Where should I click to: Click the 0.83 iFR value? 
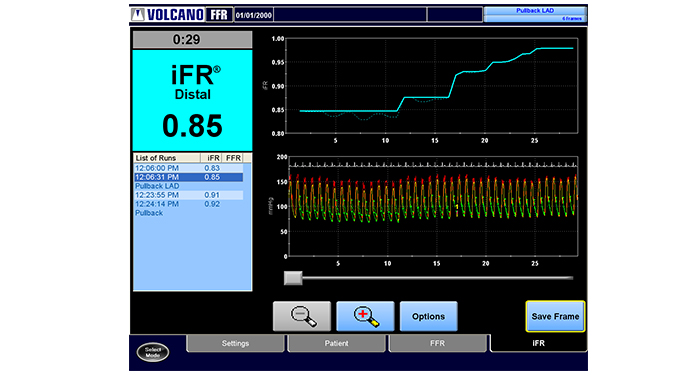coord(212,168)
